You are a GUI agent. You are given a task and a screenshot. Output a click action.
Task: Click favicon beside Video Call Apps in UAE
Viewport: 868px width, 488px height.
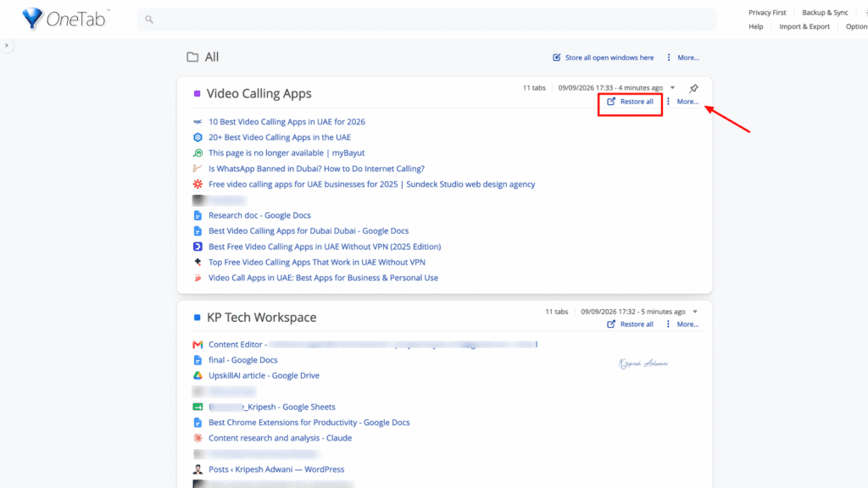198,278
